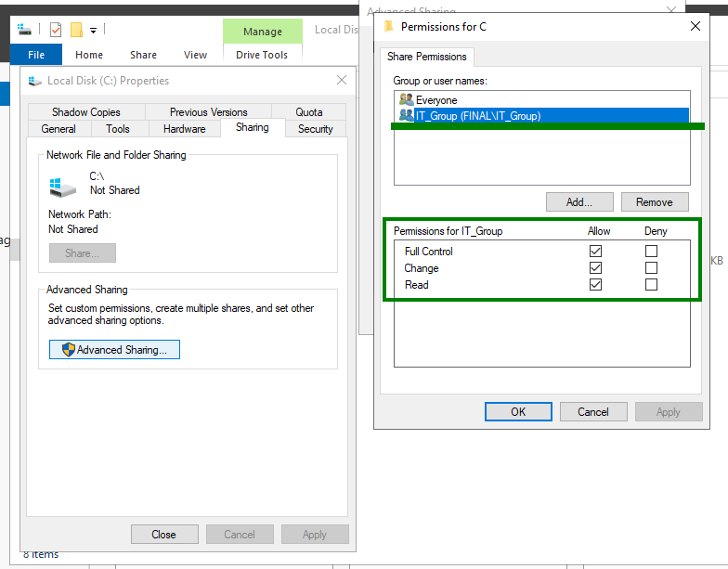Switch to the General tab
The image size is (728, 569).
58,128
